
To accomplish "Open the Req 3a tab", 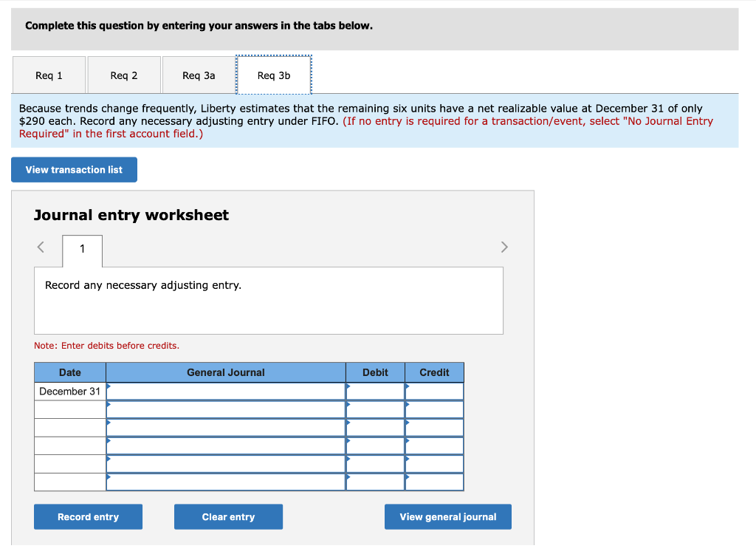I will 199,75.
